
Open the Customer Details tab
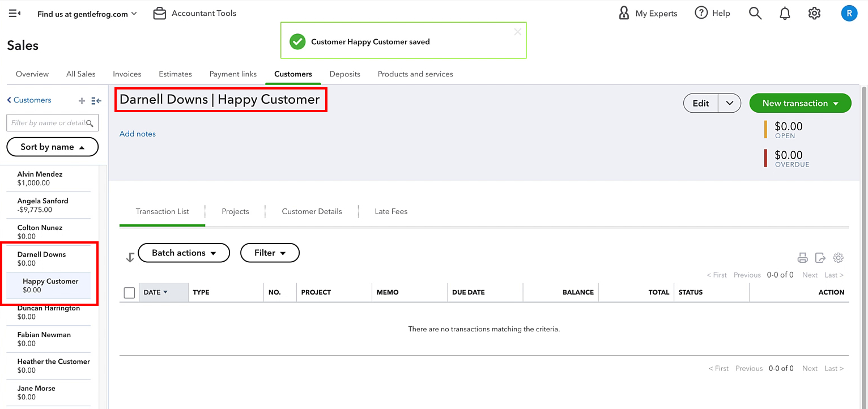pos(312,211)
